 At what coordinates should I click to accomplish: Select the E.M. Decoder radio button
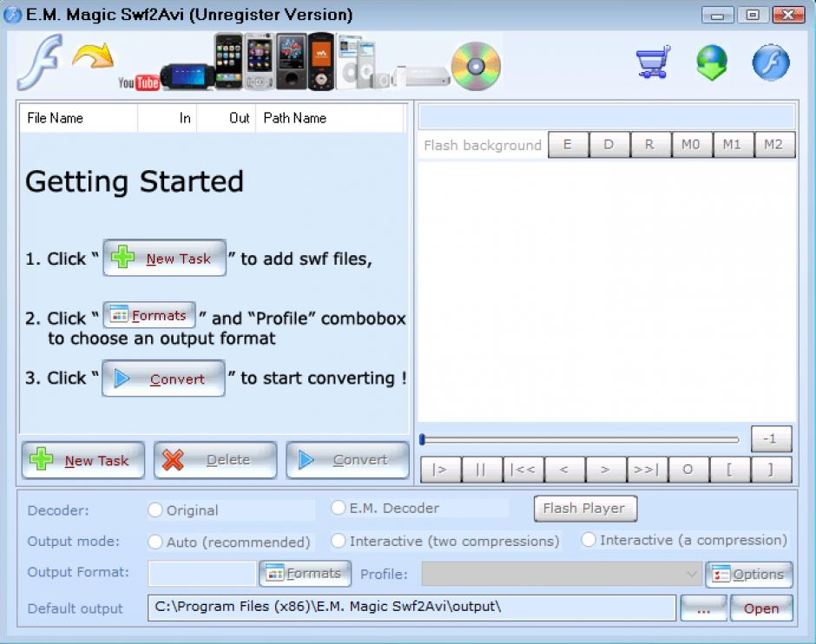339,508
